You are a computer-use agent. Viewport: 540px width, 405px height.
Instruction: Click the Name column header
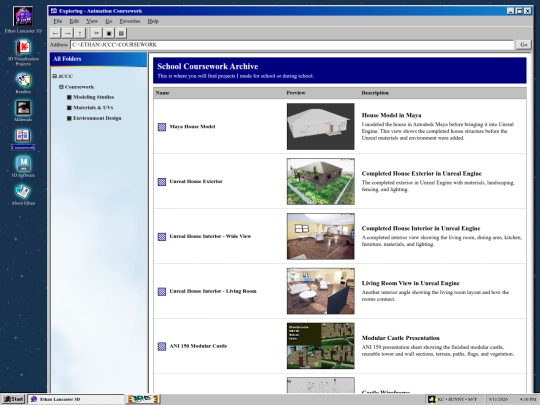[x=163, y=93]
